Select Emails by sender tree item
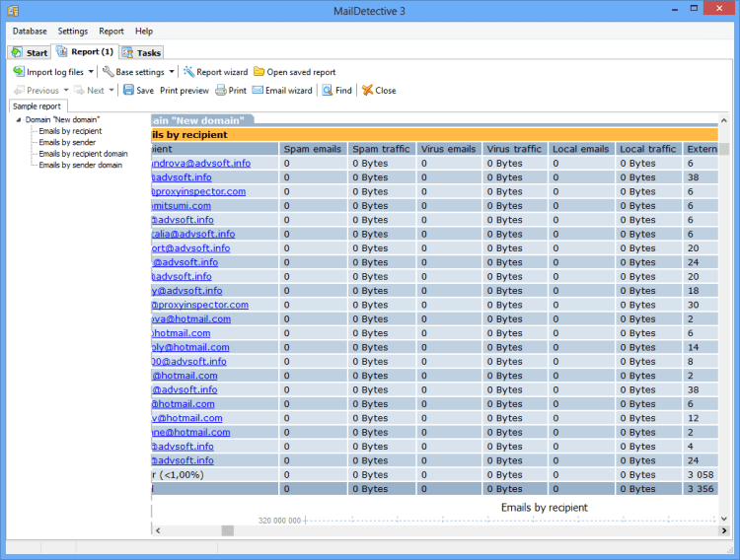Viewport: 740px width, 560px height. (x=67, y=142)
